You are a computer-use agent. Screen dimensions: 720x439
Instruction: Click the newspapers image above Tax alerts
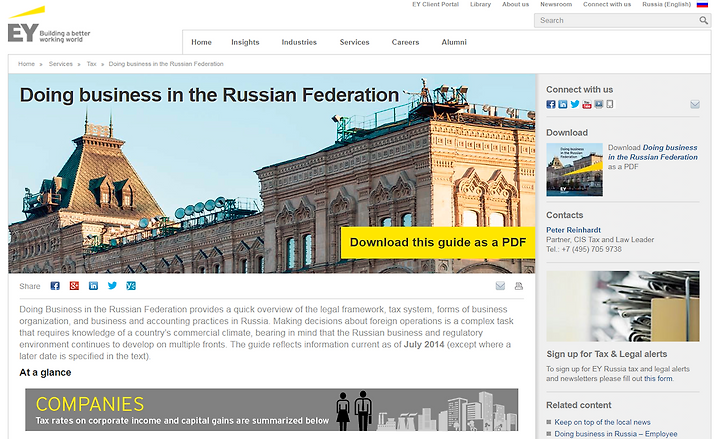coord(623,306)
